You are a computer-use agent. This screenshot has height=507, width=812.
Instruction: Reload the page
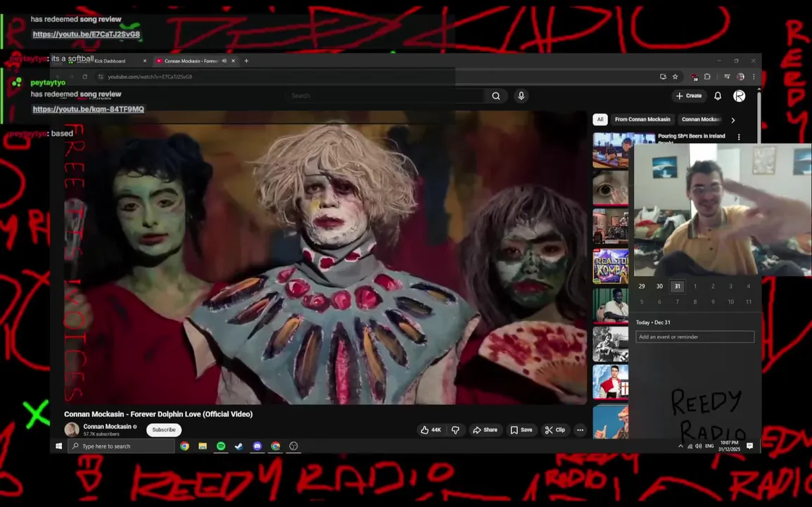click(x=85, y=77)
